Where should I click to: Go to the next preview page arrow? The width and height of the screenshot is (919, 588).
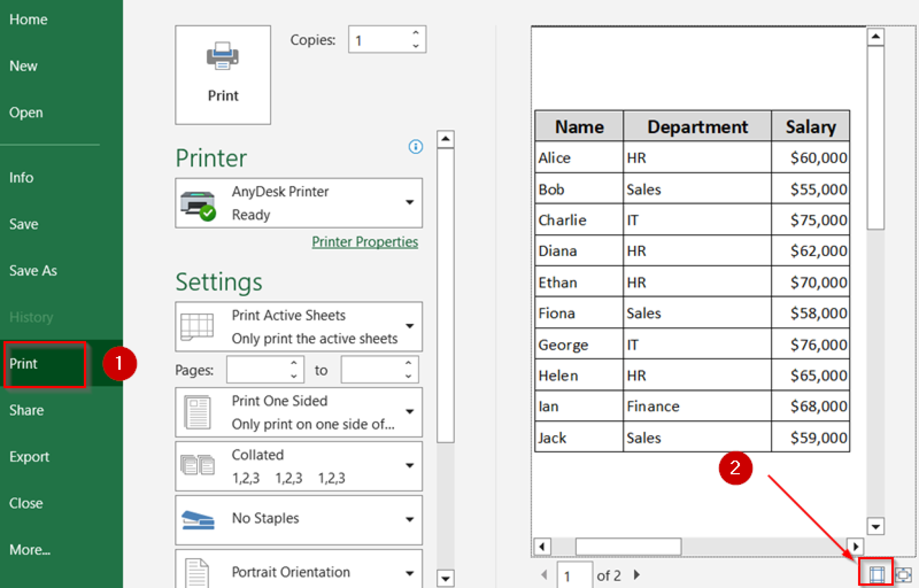pyautogui.click(x=636, y=575)
